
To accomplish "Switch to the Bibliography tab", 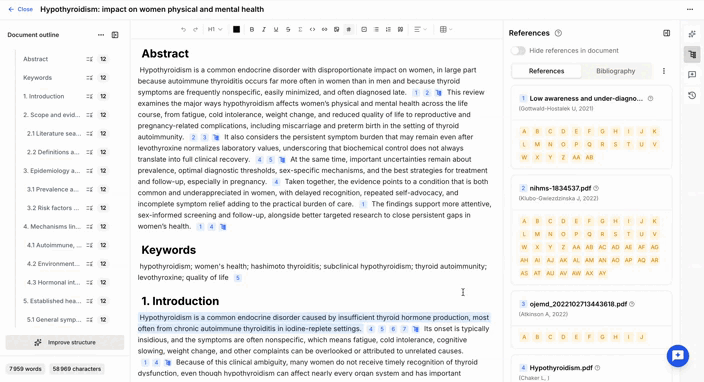I will (616, 71).
